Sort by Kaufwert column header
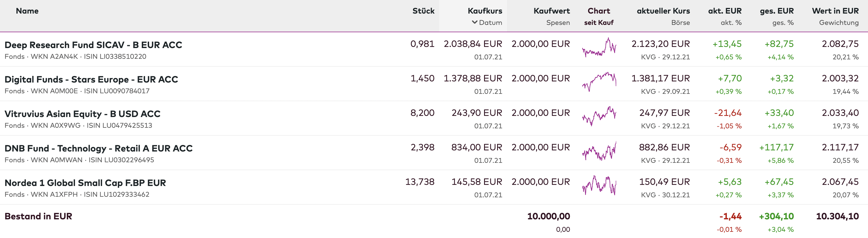Image resolution: width=868 pixels, height=238 pixels. click(x=551, y=11)
